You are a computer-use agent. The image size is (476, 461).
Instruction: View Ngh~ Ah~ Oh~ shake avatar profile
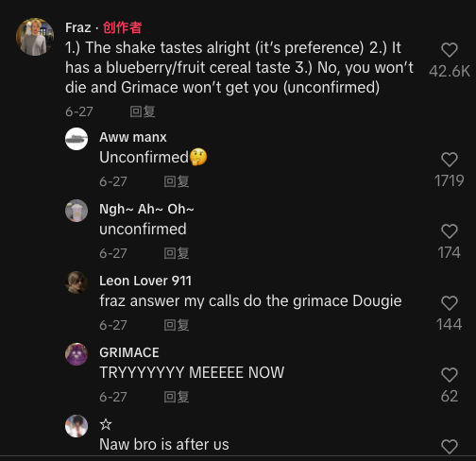pyautogui.click(x=76, y=211)
